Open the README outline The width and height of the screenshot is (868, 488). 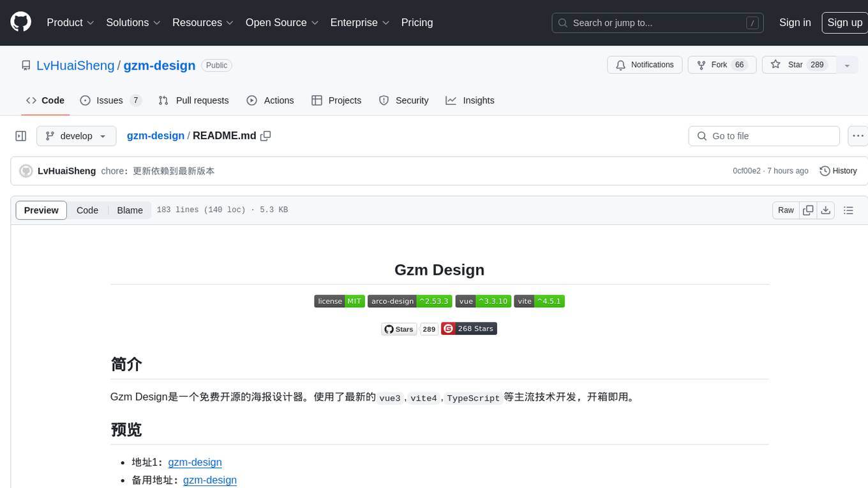pyautogui.click(x=848, y=210)
